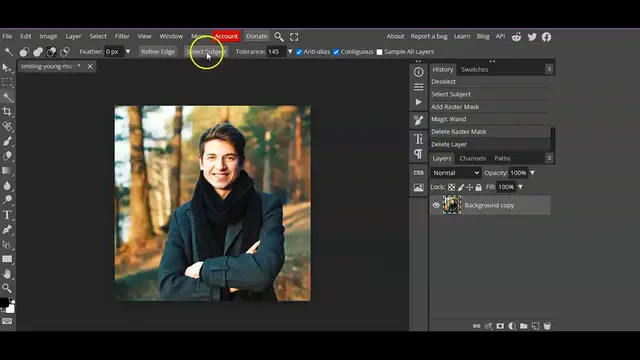Open the Fill dropdown arrow
Viewport: 640px width, 360px height.
coord(520,187)
